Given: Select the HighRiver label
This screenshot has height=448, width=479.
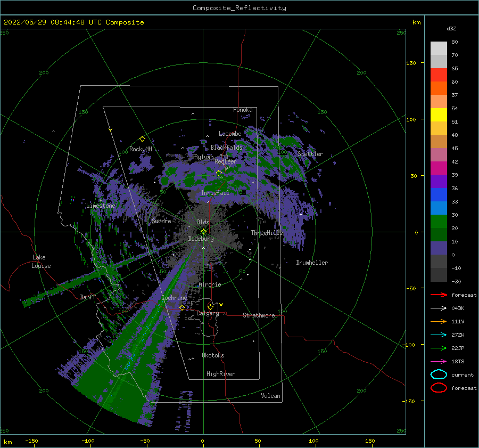Looking at the screenshot, I should click(221, 374).
